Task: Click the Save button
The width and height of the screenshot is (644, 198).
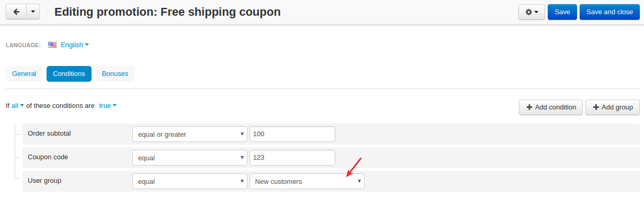Action: (x=562, y=12)
